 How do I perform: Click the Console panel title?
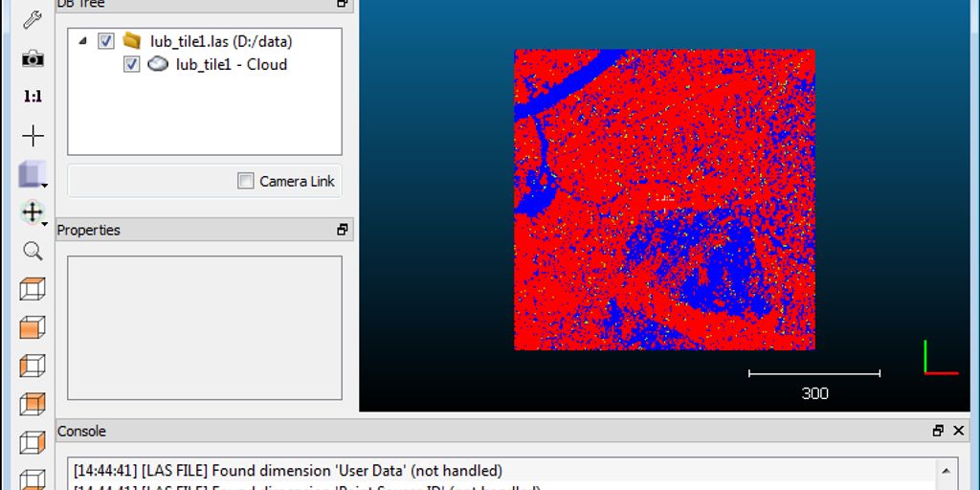click(82, 432)
